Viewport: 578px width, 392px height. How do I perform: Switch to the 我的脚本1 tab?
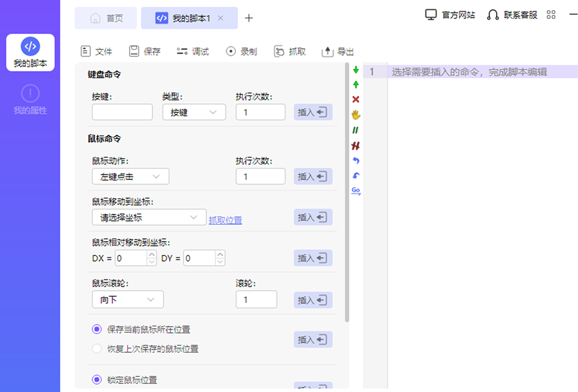point(189,18)
